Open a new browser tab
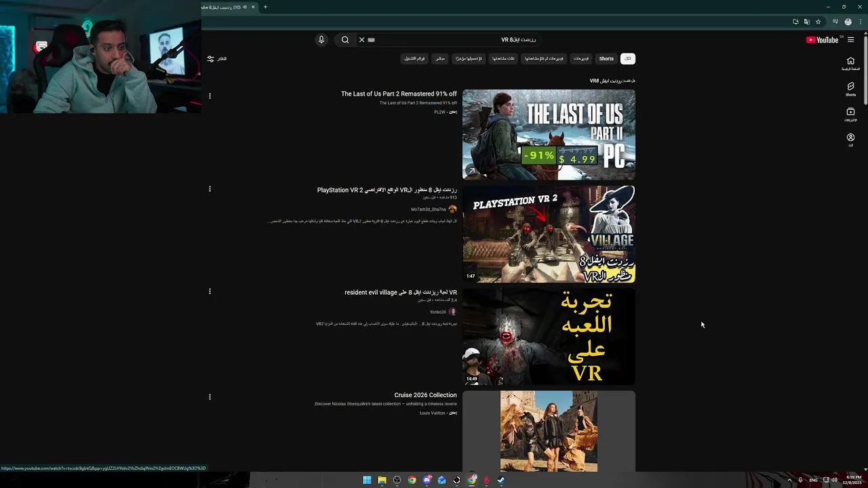The image size is (868, 488). pos(265,7)
